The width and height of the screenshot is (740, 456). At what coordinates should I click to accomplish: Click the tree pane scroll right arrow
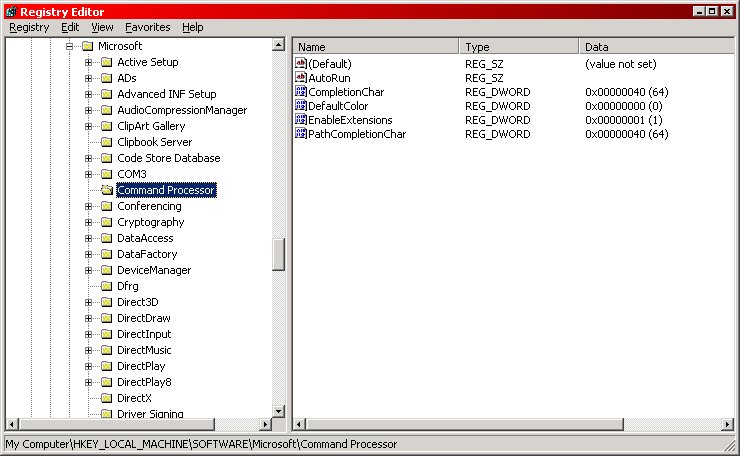[265, 424]
